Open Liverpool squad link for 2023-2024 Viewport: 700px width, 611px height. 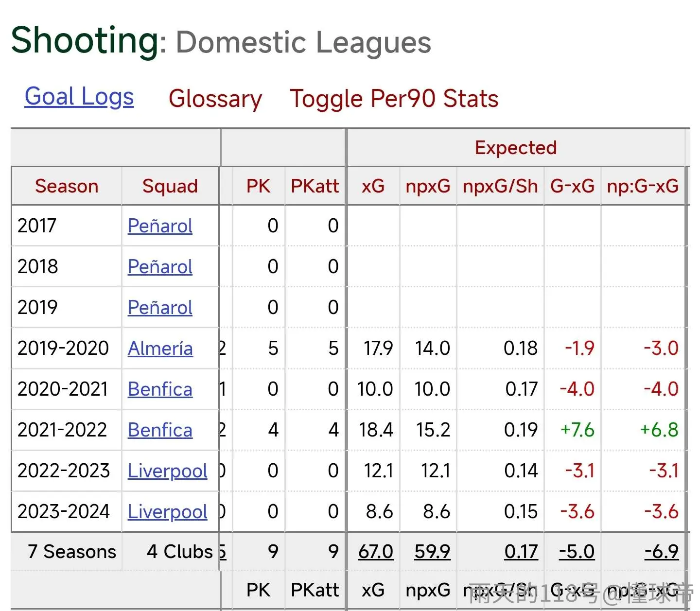(x=168, y=512)
